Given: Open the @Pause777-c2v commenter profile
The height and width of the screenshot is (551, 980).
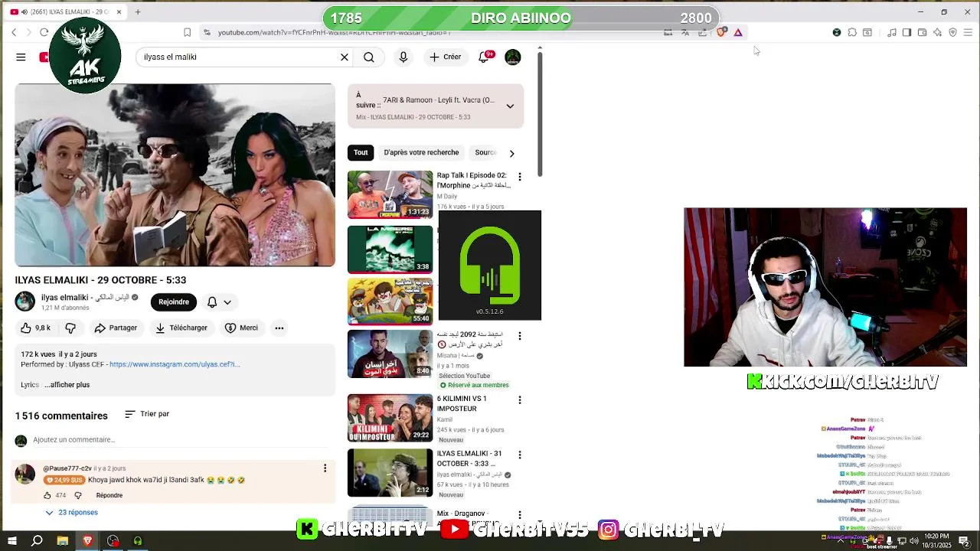Looking at the screenshot, I should pos(25,474).
